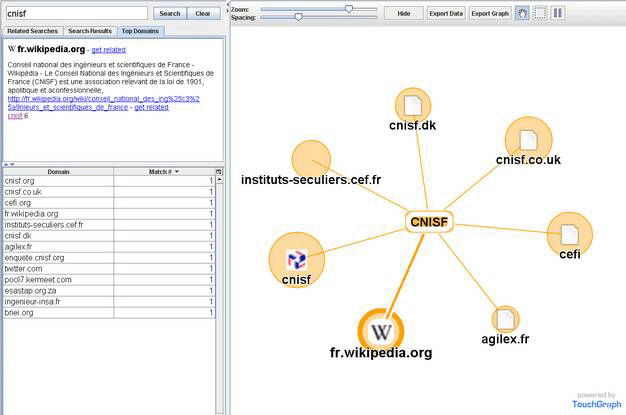The height and width of the screenshot is (415, 626).
Task: Select the bnei.org table row
Action: (x=109, y=313)
